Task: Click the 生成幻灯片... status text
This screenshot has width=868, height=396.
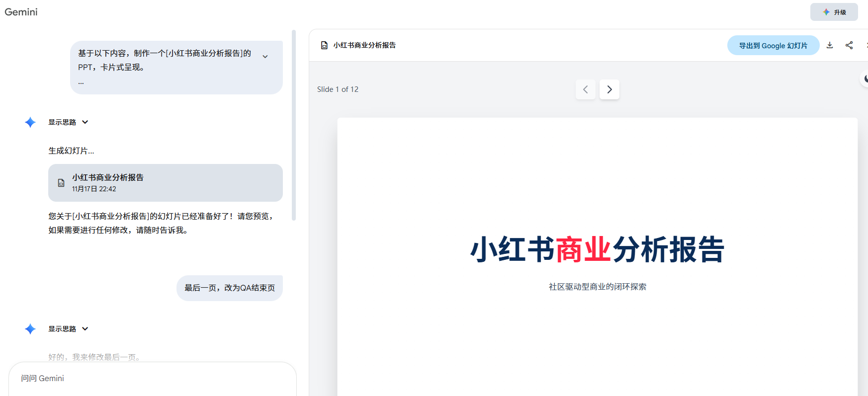Action: point(71,151)
